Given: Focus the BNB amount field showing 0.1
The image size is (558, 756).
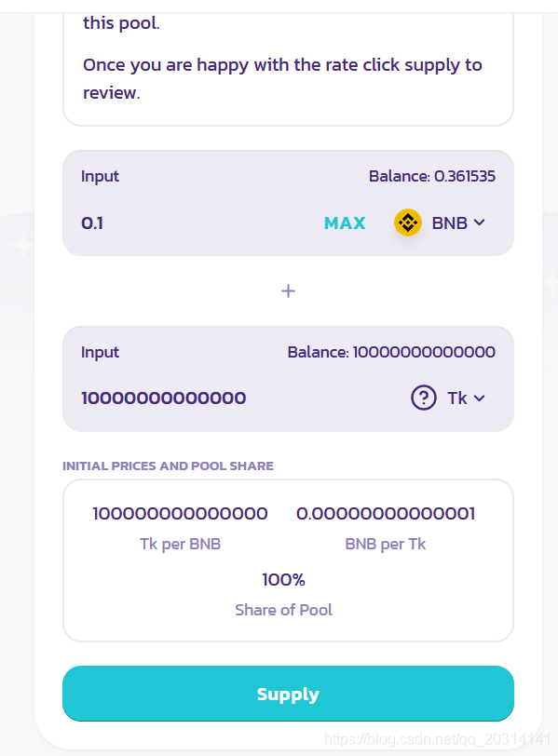Looking at the screenshot, I should [x=193, y=223].
